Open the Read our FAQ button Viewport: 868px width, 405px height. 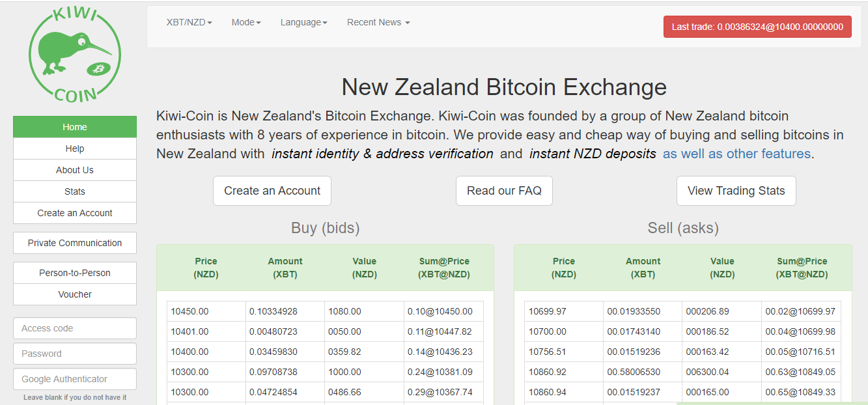tap(504, 191)
